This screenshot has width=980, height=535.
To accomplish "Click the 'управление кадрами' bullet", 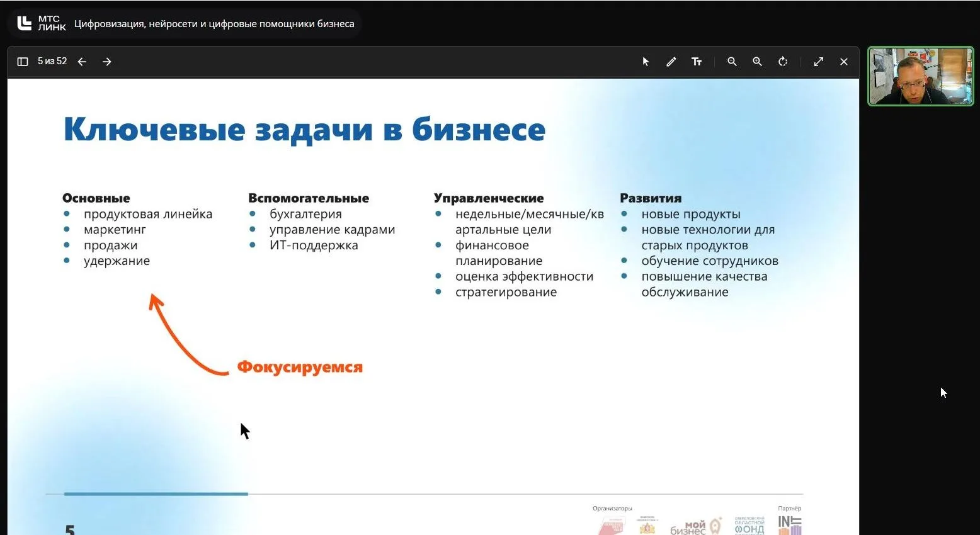I will tap(333, 230).
